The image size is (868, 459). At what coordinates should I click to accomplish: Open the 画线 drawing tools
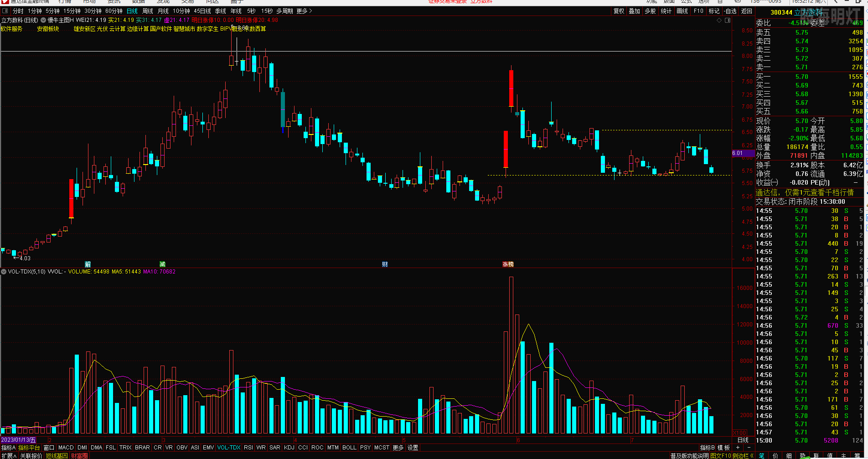click(682, 11)
